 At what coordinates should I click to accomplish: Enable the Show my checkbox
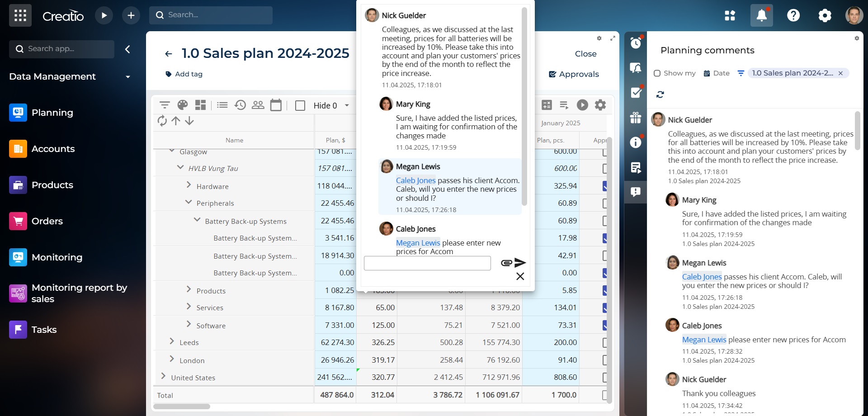pyautogui.click(x=657, y=73)
